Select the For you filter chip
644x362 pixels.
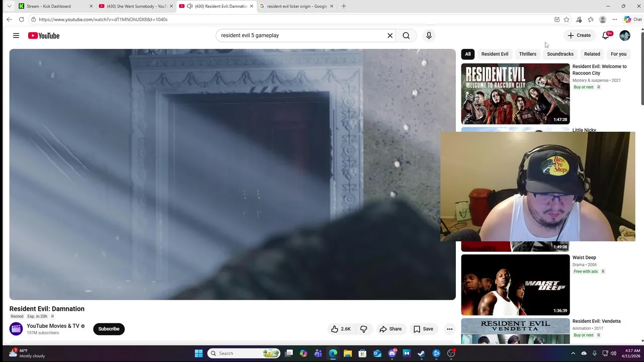(618, 54)
